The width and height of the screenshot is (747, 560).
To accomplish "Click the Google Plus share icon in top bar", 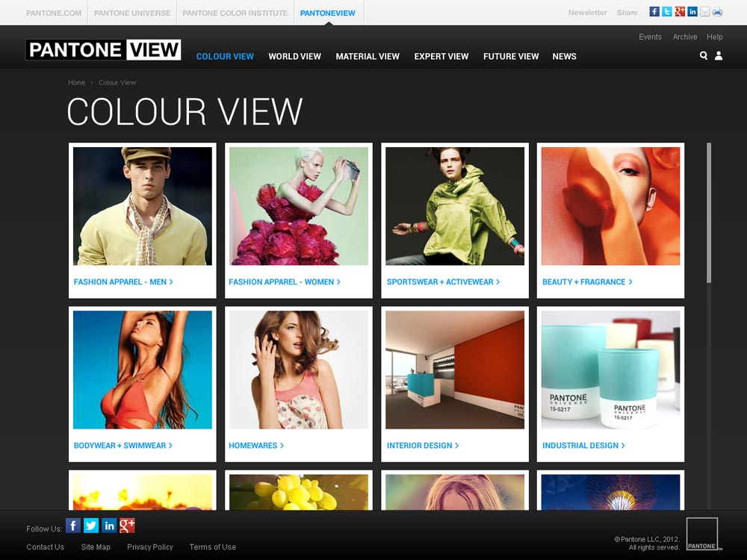I will point(680,12).
